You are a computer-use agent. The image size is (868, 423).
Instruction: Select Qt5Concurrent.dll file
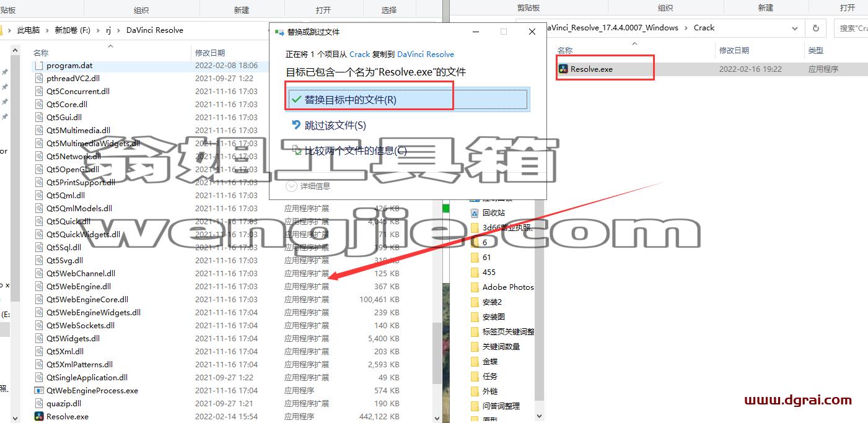click(77, 92)
